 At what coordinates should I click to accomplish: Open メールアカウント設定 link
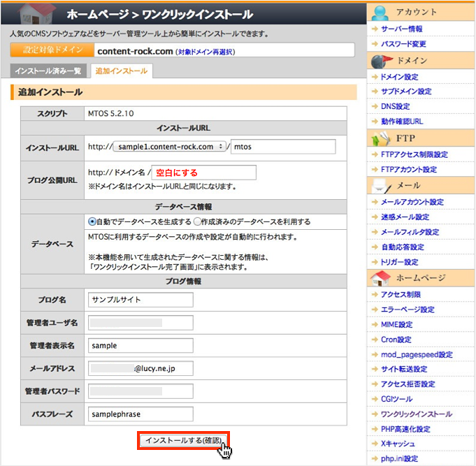(x=412, y=202)
